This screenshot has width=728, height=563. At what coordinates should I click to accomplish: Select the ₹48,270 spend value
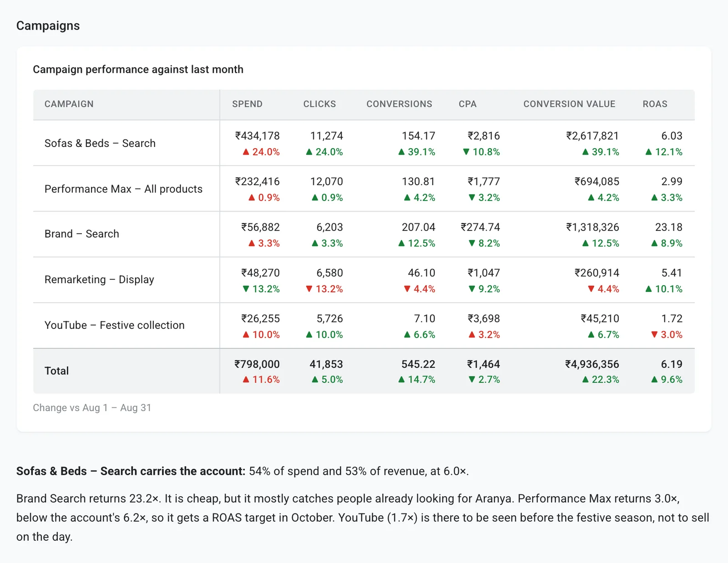[x=260, y=273]
